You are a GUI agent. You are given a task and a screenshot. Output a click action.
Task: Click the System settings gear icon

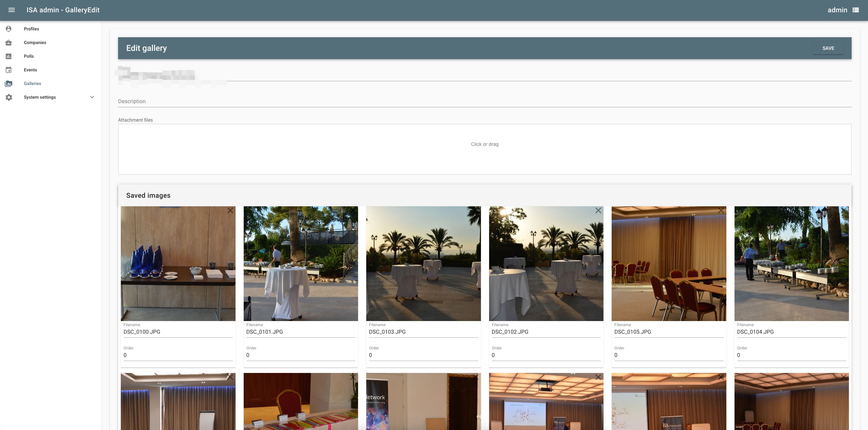pyautogui.click(x=9, y=97)
